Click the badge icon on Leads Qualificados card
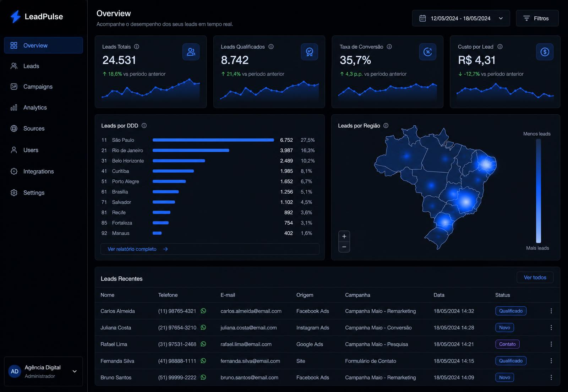The width and height of the screenshot is (568, 392). (310, 52)
